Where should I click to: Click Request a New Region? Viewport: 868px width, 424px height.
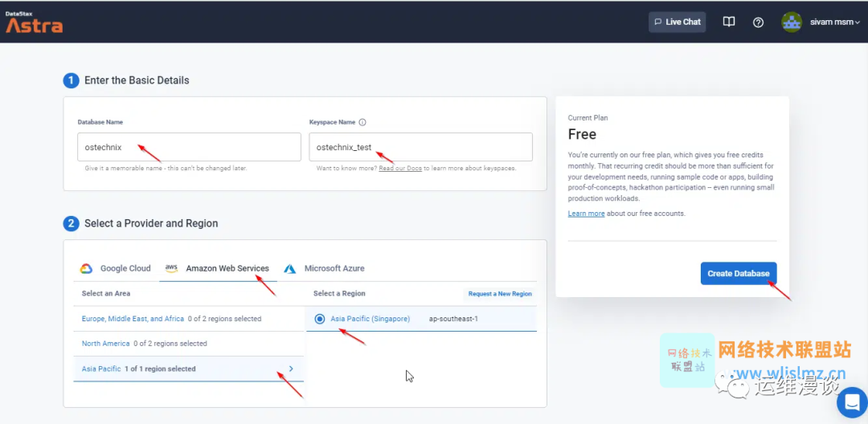point(500,294)
